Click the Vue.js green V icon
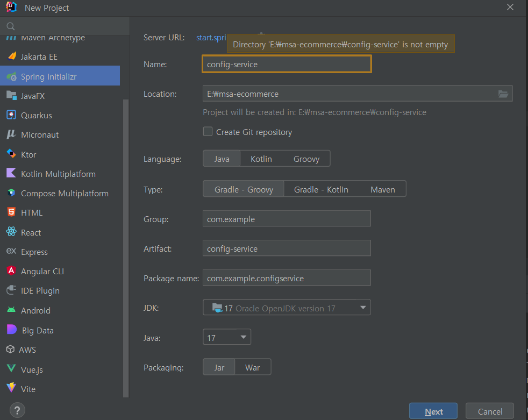This screenshot has height=420, width=528. (11, 368)
